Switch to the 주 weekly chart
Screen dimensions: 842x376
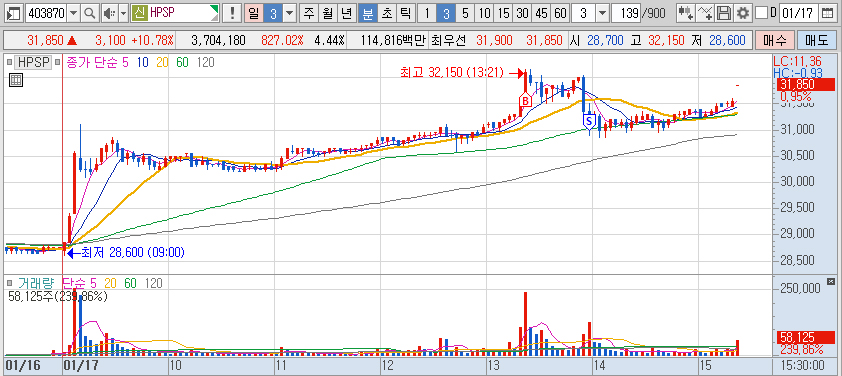click(308, 13)
